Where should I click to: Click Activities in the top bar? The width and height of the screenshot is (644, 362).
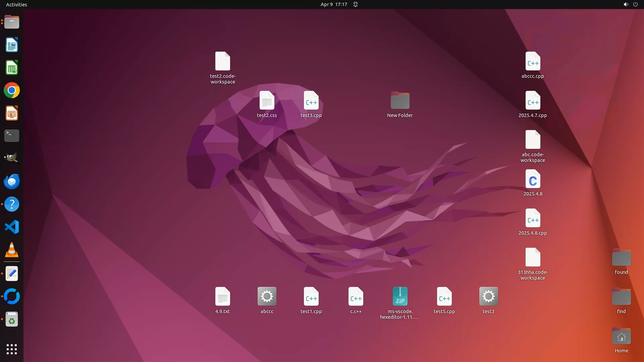pyautogui.click(x=16, y=4)
